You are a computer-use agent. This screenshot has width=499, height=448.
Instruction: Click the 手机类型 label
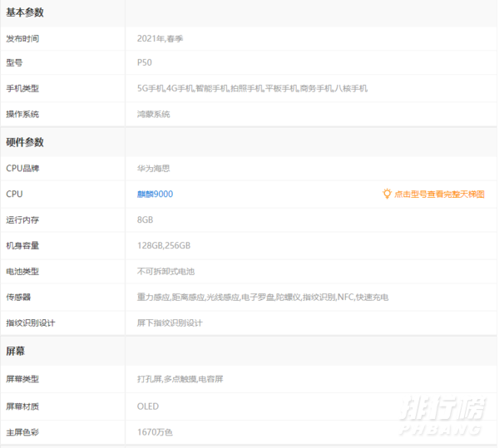point(22,88)
